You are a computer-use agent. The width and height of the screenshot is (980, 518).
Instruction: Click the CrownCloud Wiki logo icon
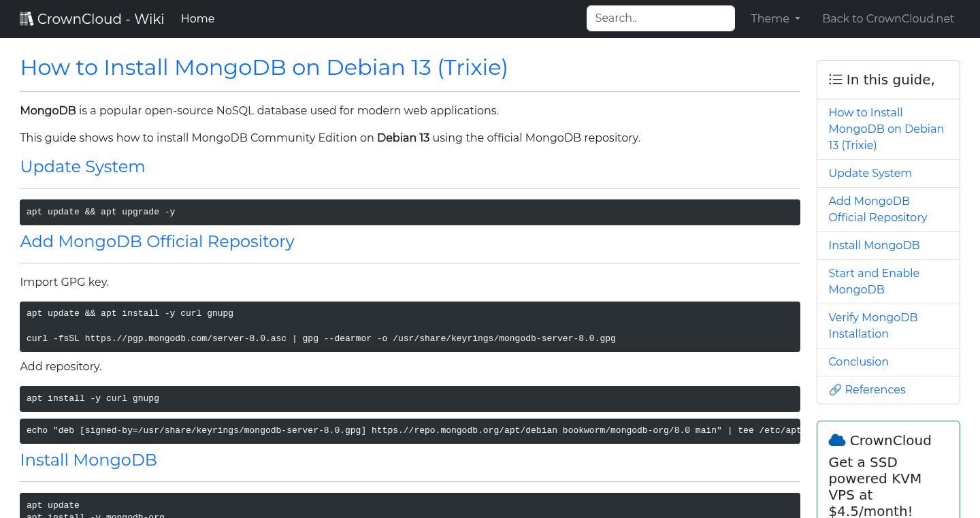click(x=27, y=18)
